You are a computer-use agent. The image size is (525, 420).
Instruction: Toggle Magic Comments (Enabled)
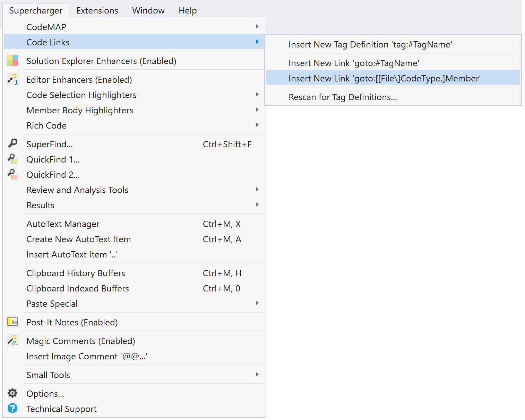[134, 341]
